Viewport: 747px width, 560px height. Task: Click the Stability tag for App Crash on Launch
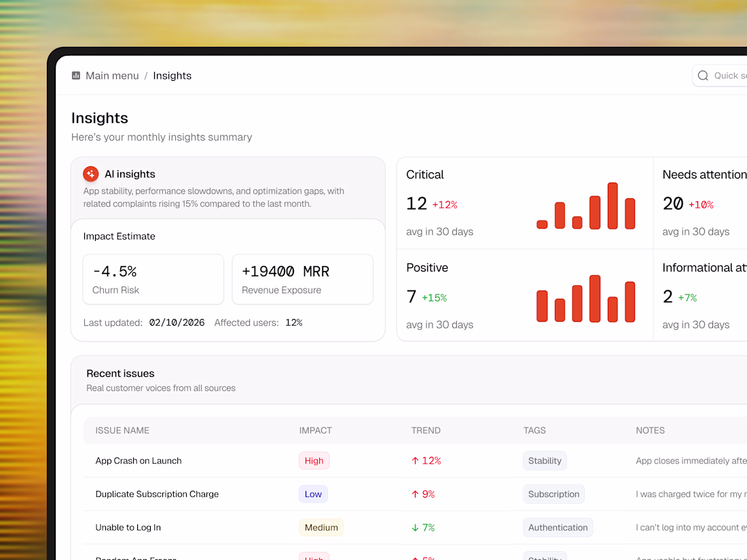pyautogui.click(x=545, y=461)
